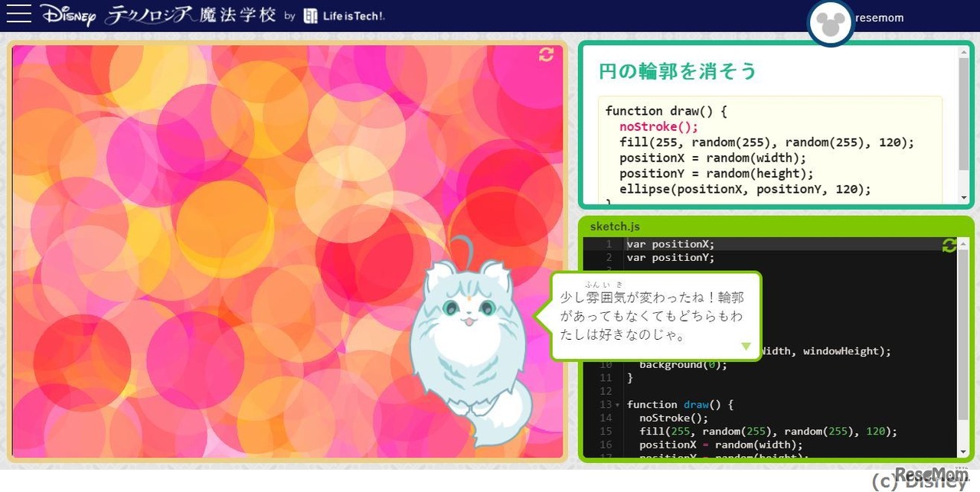
Task: Reload the canvas preview with orange refresh icon
Action: point(546,54)
